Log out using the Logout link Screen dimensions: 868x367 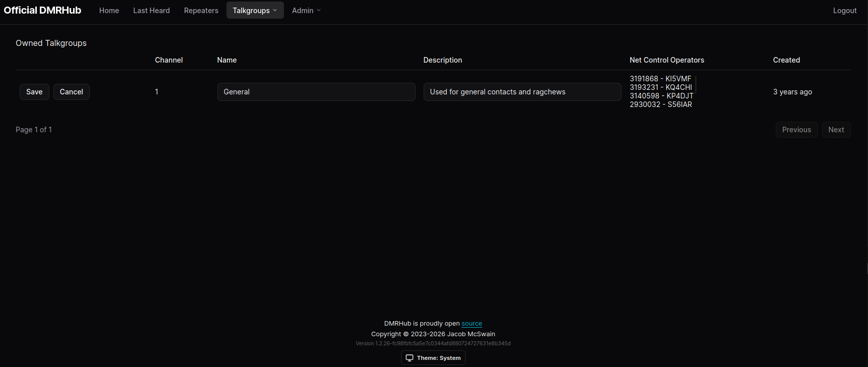click(x=845, y=10)
